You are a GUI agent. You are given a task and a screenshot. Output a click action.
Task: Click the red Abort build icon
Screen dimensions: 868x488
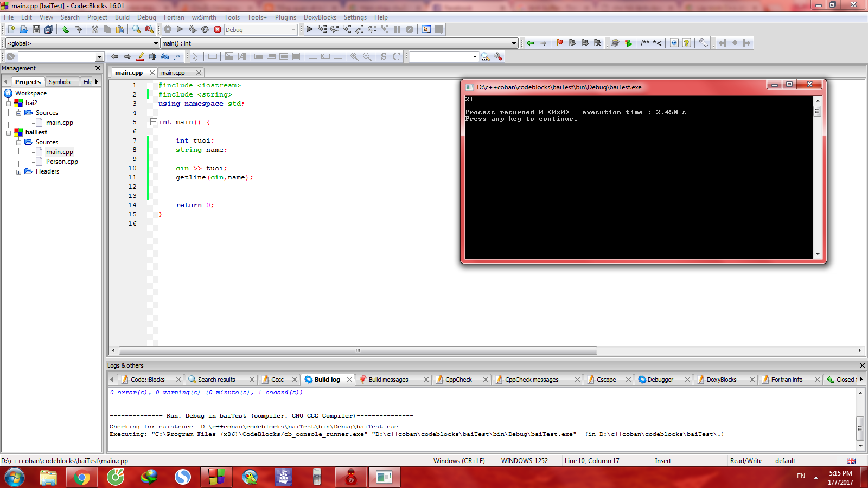point(218,29)
